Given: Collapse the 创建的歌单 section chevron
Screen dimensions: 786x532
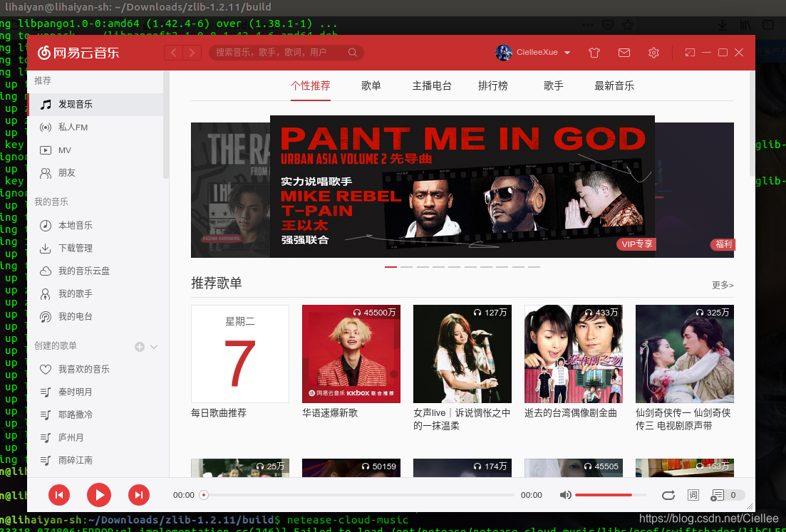Looking at the screenshot, I should (x=154, y=347).
